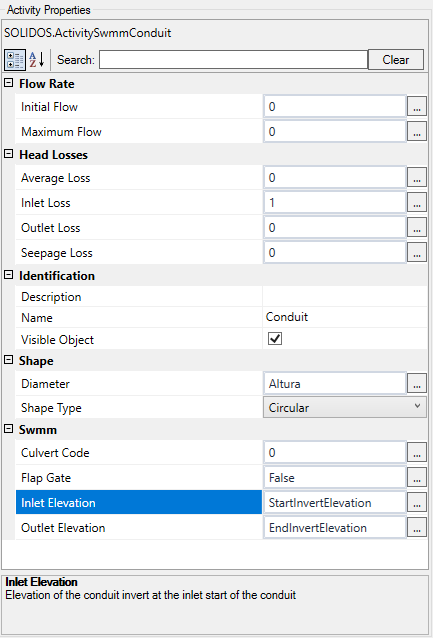Open the Shape Type dropdown
Viewport: 433px width, 638px height.
[x=345, y=407]
